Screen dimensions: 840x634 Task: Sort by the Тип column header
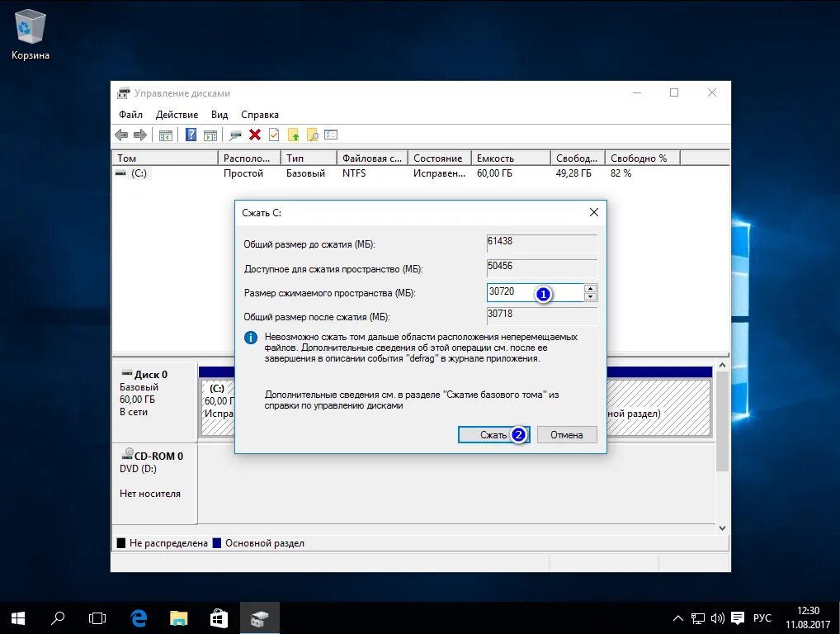309,158
